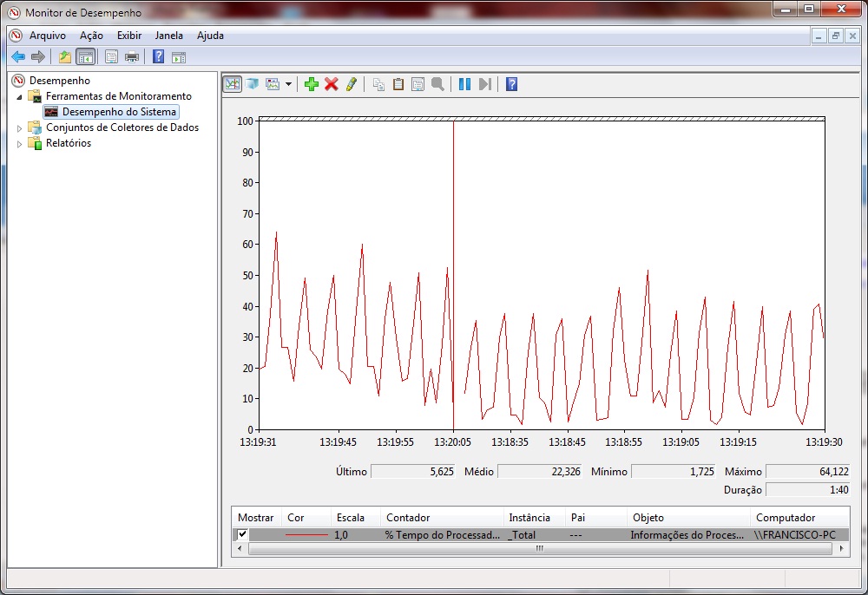Add a counter with green plus icon
Viewport: 868px width, 595px height.
[x=312, y=84]
